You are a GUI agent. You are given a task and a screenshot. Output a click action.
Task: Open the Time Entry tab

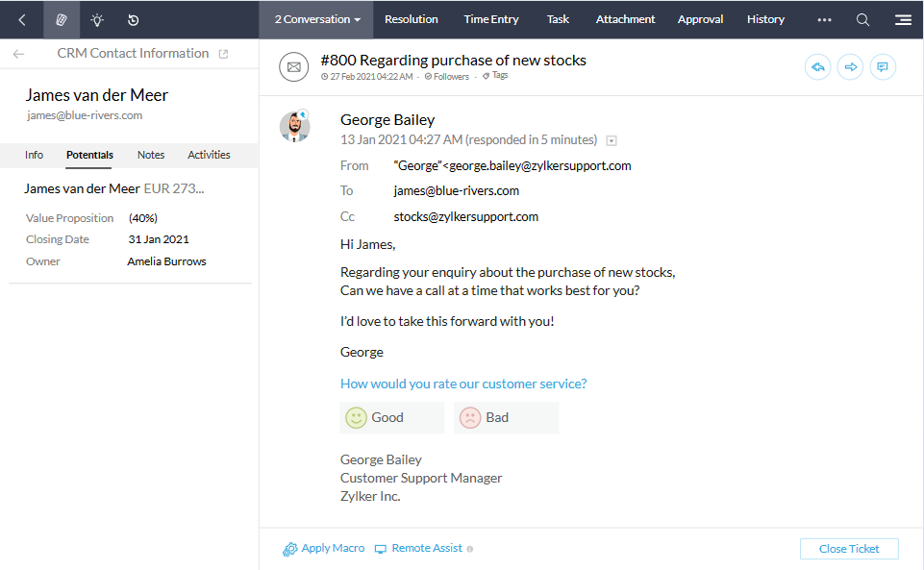coord(490,19)
